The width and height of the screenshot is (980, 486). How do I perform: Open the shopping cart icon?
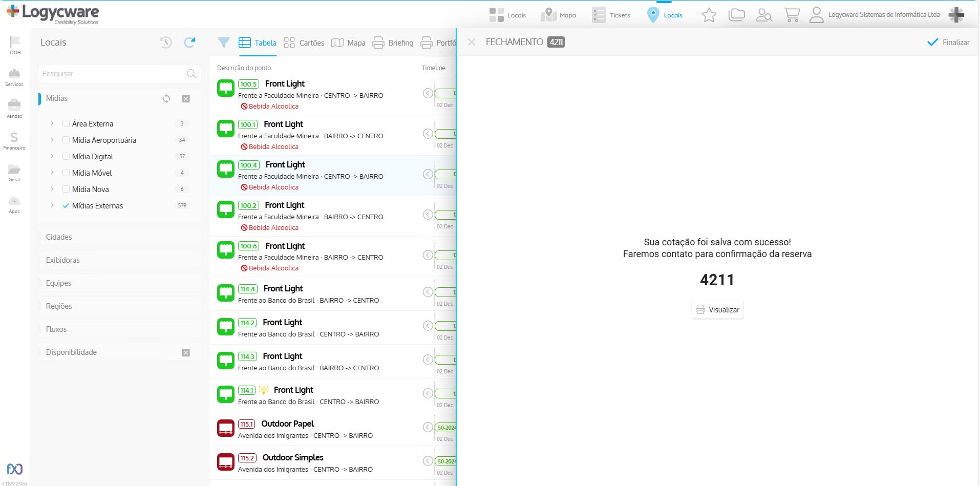pyautogui.click(x=792, y=15)
